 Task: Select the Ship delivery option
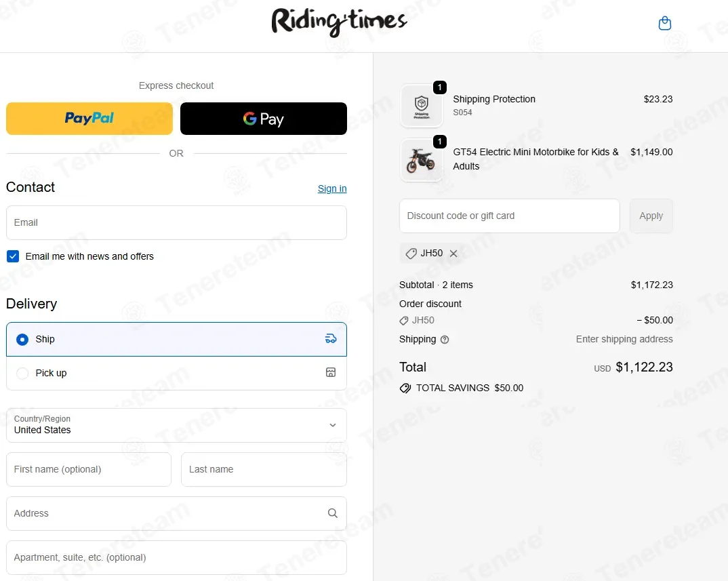pos(22,339)
